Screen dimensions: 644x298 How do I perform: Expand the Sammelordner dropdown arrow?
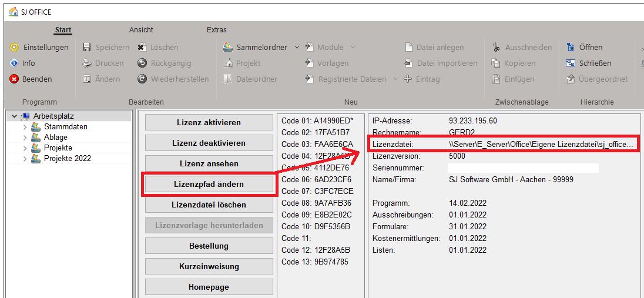pos(297,47)
